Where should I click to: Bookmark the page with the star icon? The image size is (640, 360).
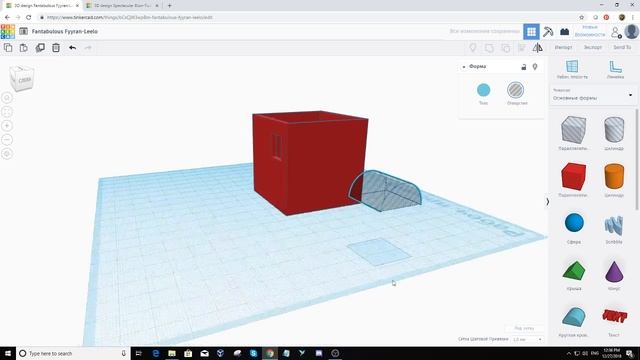point(582,18)
